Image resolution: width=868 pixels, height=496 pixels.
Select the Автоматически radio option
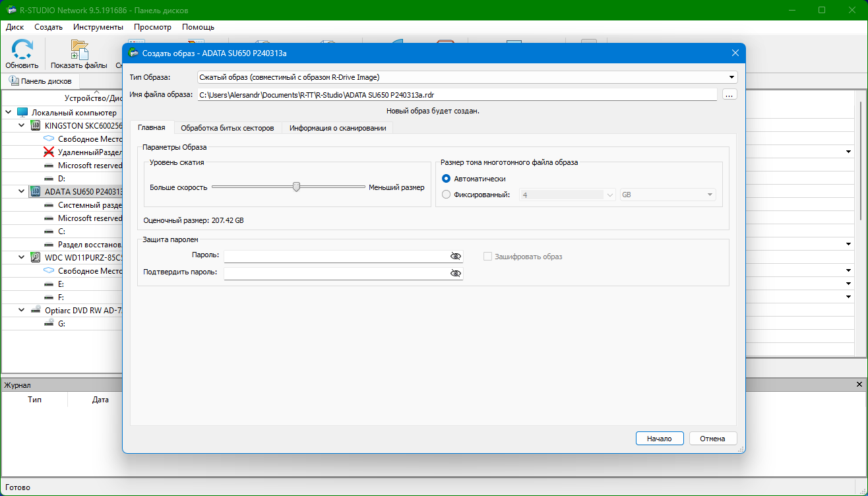447,179
